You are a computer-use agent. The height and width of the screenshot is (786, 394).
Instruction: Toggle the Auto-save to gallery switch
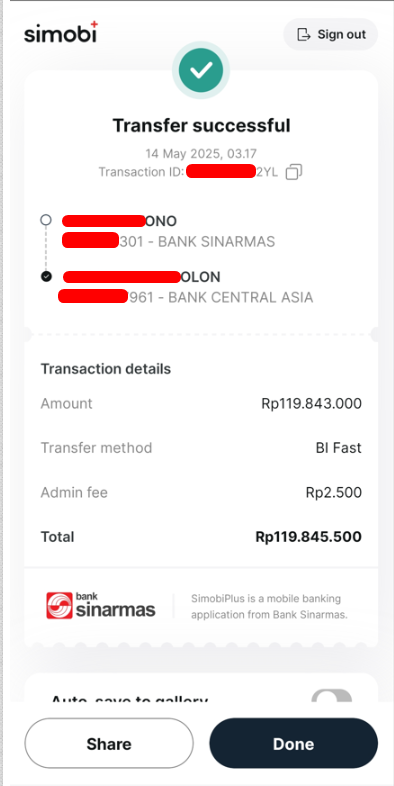(331, 696)
